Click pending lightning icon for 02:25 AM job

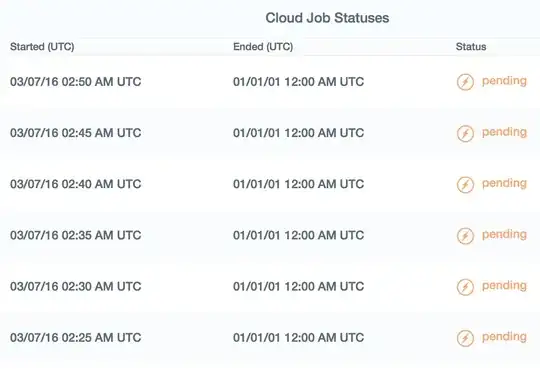[465, 338]
